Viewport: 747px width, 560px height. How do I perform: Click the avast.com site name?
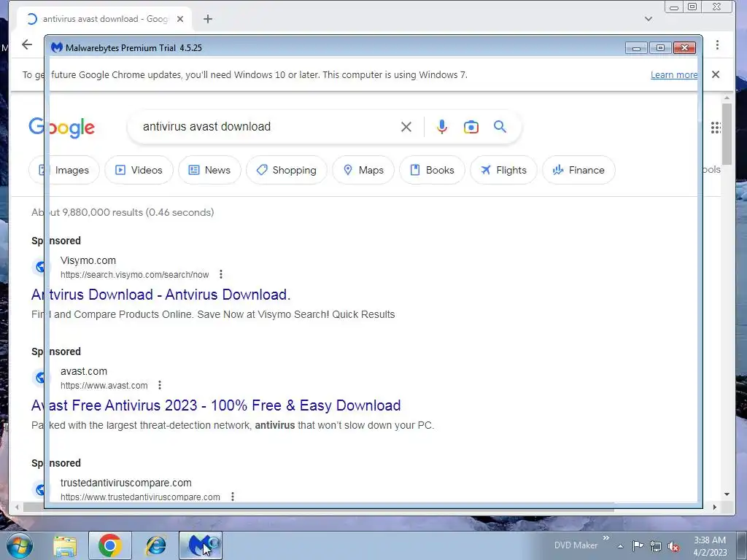84,371
